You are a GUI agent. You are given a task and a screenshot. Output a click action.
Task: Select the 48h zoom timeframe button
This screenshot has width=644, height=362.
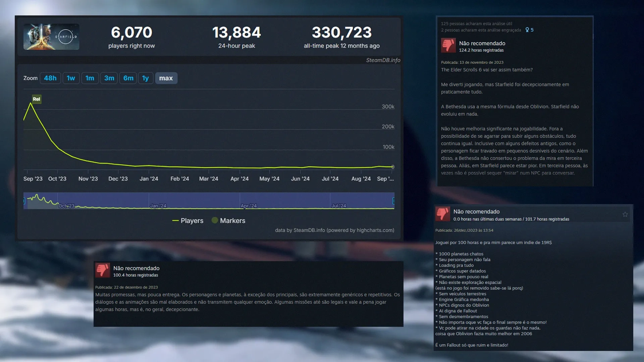tap(50, 78)
